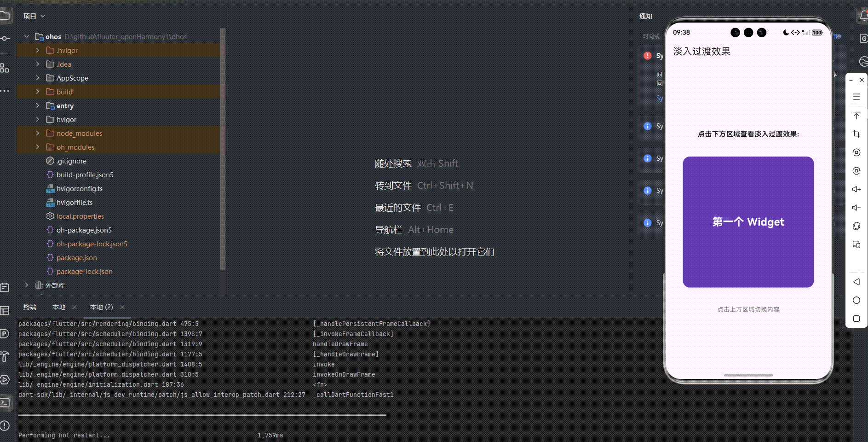Click the multi-device screen icon
The width and height of the screenshot is (868, 442).
(x=856, y=244)
